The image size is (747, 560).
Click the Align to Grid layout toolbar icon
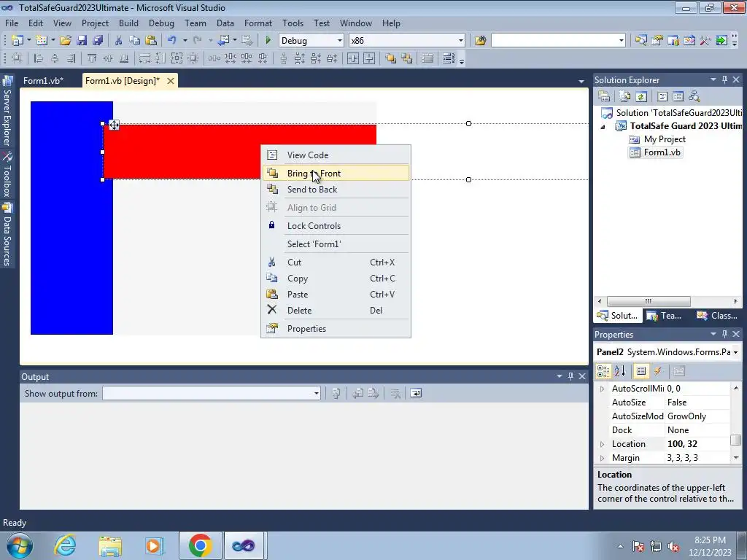point(17,58)
